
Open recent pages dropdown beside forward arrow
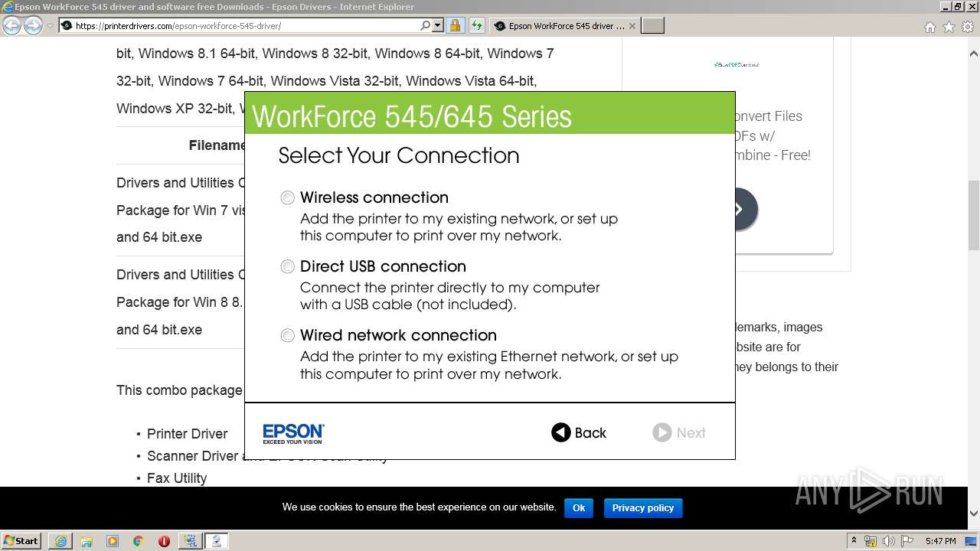pyautogui.click(x=50, y=26)
